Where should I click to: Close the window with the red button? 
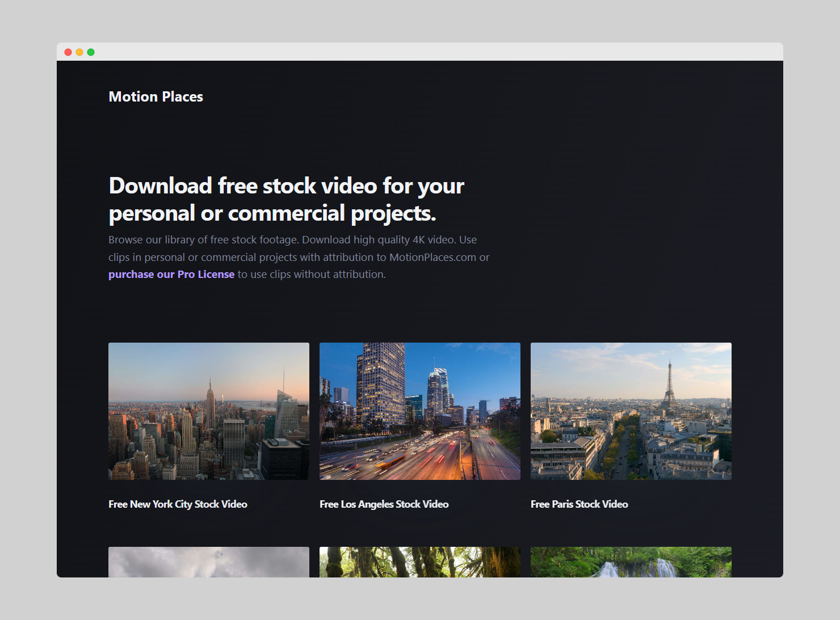[x=68, y=52]
